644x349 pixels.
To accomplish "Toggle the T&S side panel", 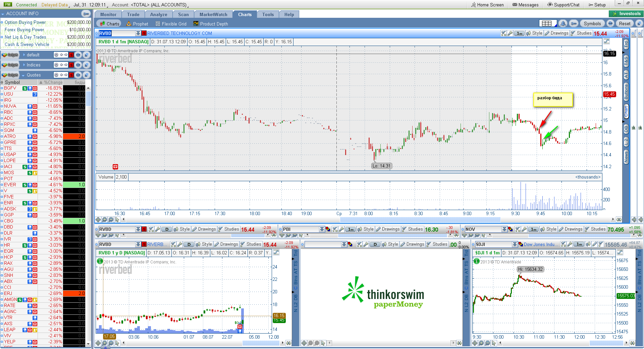I will [x=626, y=61].
